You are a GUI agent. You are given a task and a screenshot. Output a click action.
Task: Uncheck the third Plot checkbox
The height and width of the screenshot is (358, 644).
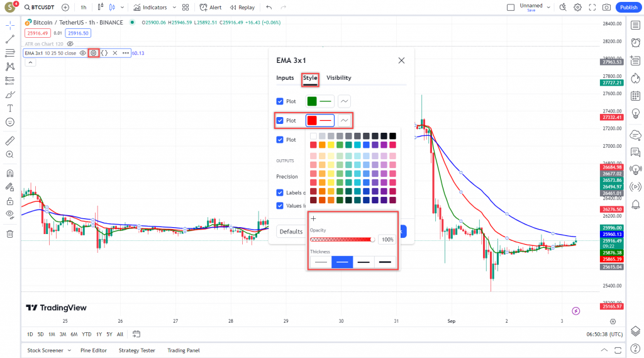[x=280, y=140]
